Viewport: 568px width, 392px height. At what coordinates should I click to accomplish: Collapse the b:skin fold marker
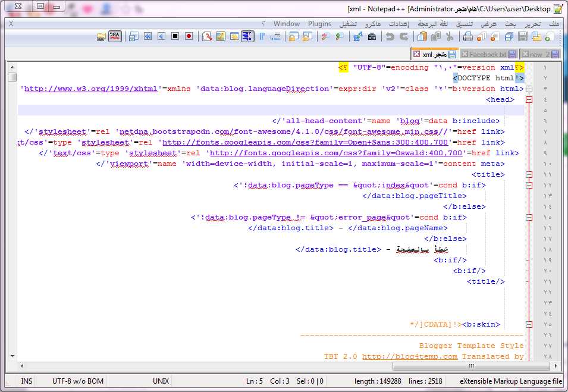coord(529,324)
